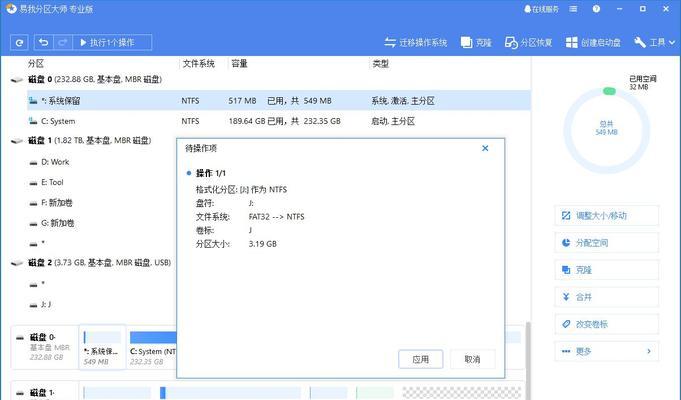Image resolution: width=681 pixels, height=400 pixels.
Task: Click the disk map vertical scrollbar
Action: pos(528,360)
